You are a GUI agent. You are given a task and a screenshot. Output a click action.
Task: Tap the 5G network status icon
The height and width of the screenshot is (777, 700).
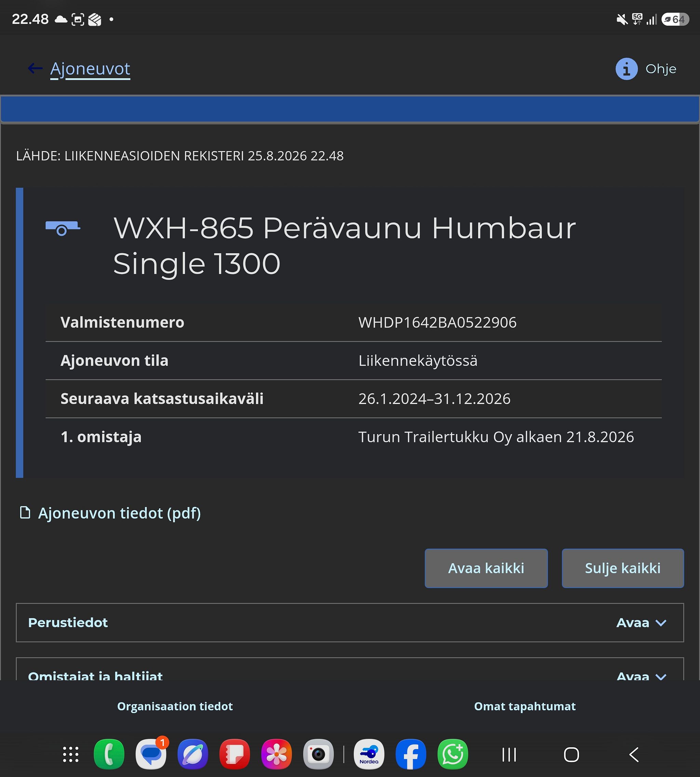pyautogui.click(x=637, y=19)
